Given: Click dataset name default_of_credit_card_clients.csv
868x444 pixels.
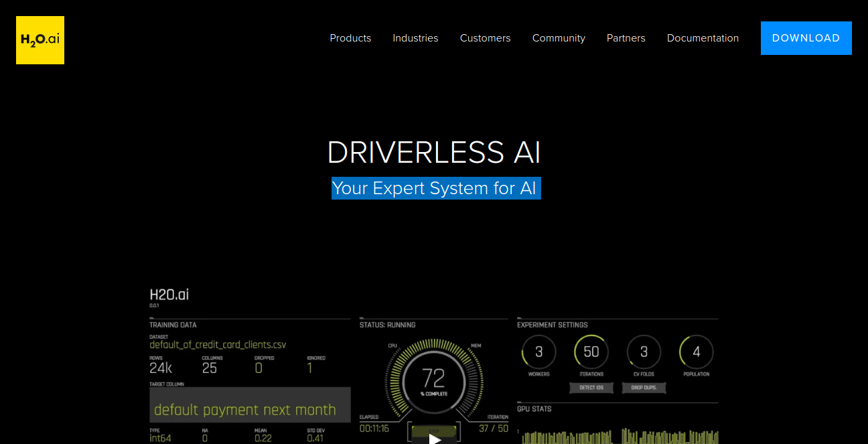Looking at the screenshot, I should [x=218, y=345].
